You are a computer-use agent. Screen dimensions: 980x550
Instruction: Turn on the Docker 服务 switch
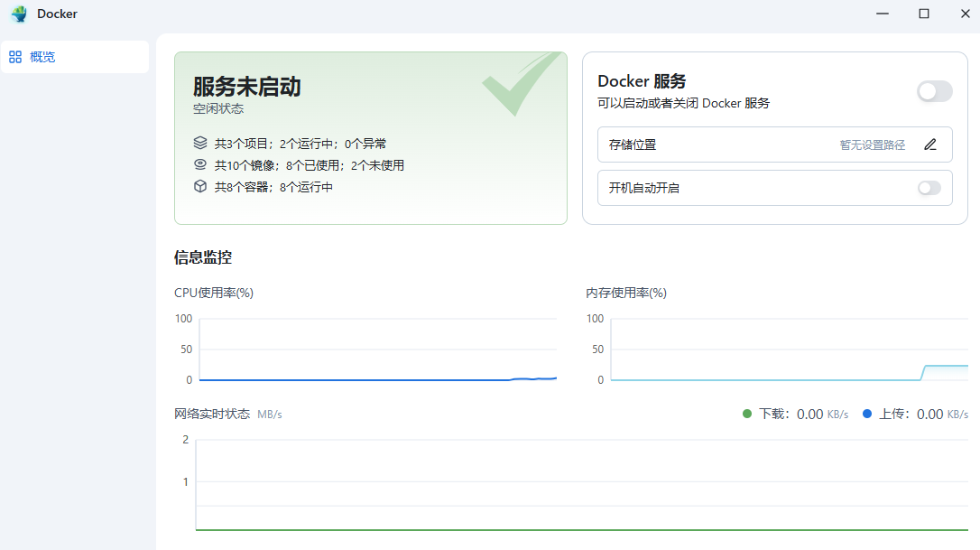pos(934,91)
